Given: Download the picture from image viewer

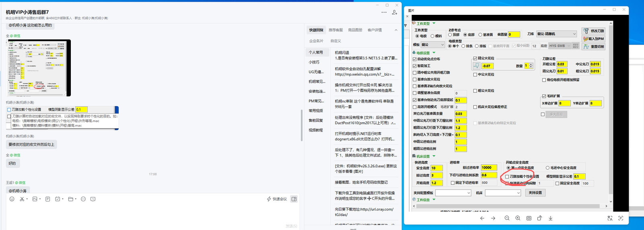Looking at the screenshot, I should click(551, 218).
